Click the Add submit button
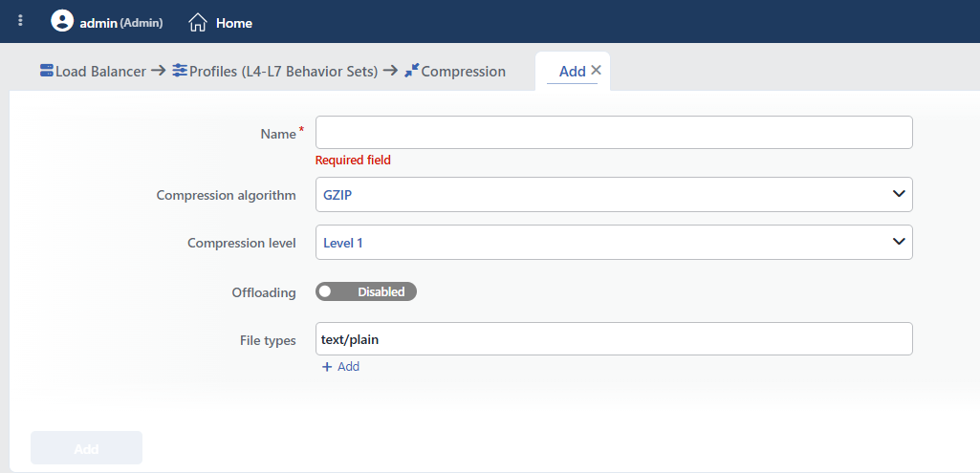The width and height of the screenshot is (980, 473). coord(86,448)
